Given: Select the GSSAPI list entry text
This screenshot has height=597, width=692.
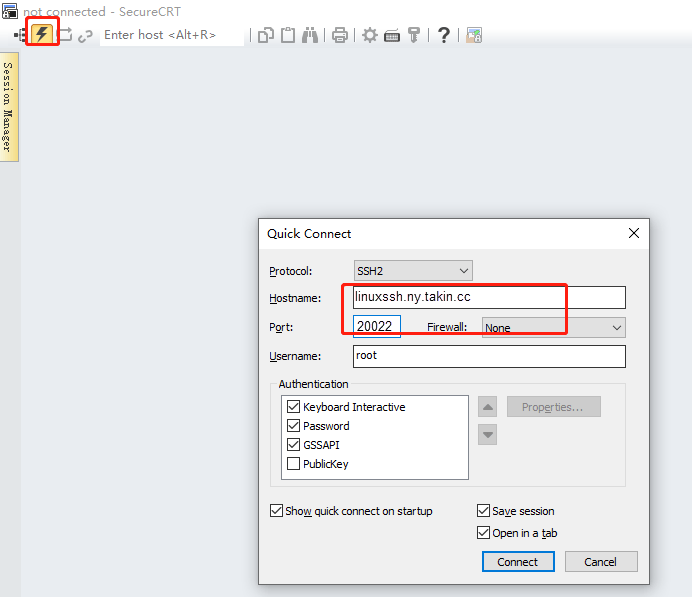Looking at the screenshot, I should tap(321, 445).
